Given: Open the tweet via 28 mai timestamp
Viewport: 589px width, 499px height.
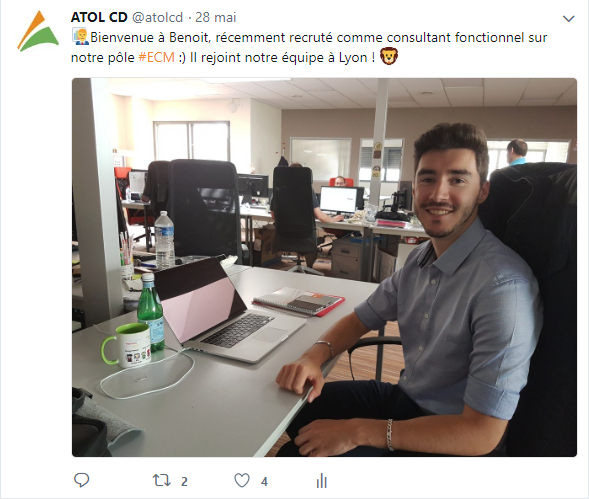Looking at the screenshot, I should (216, 17).
